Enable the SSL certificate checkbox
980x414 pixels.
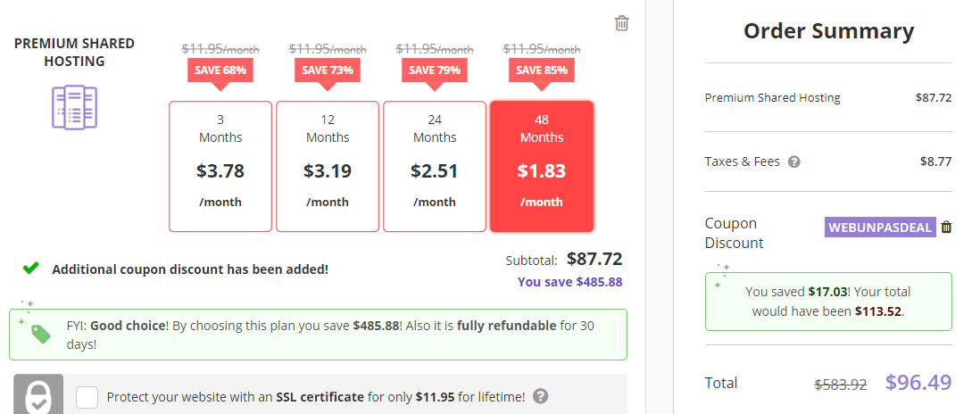coord(87,397)
